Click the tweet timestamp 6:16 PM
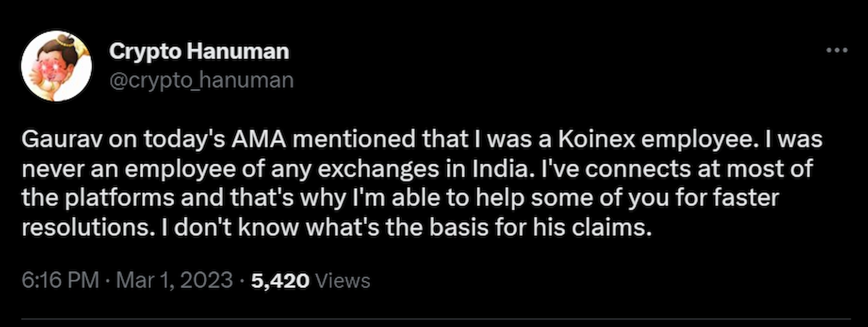 click(60, 280)
